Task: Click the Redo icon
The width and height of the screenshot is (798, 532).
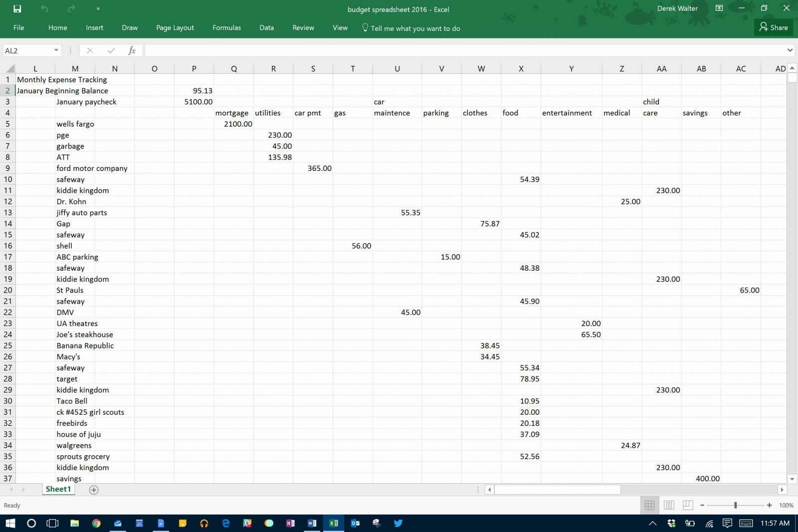Action: 71,8
